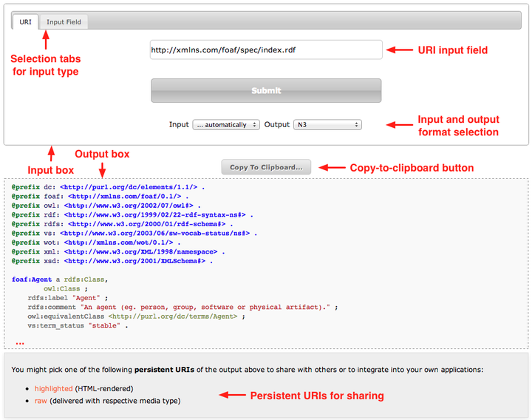Open the Input Field tab

pos(64,22)
